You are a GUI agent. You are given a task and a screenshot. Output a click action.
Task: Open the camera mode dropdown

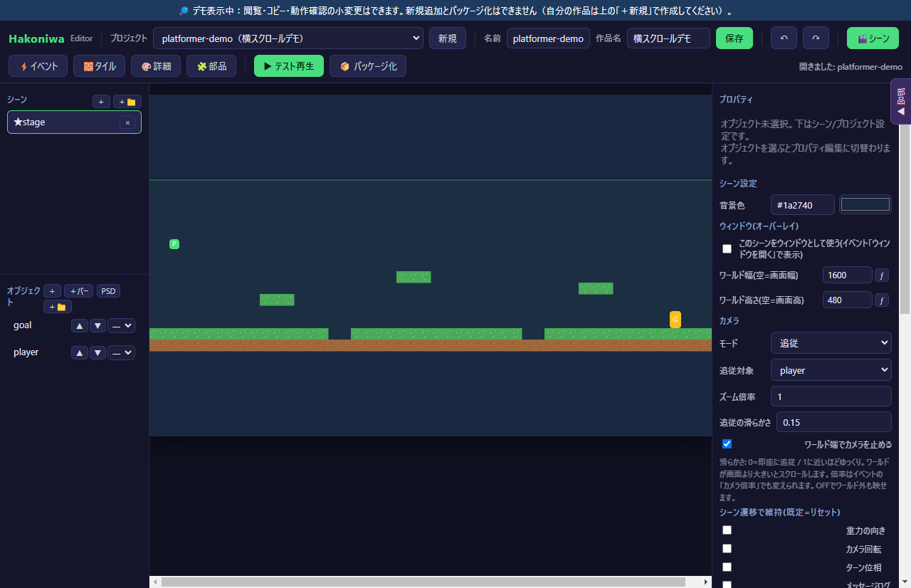pyautogui.click(x=831, y=343)
